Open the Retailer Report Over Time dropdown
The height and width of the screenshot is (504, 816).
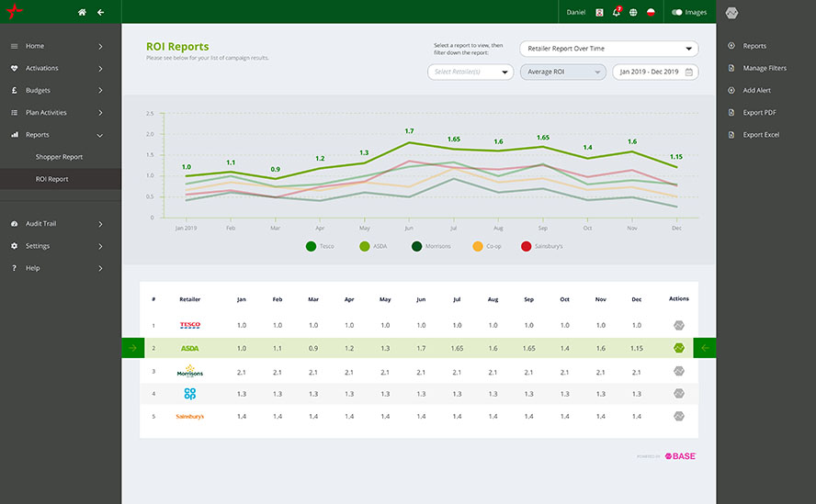(x=608, y=49)
